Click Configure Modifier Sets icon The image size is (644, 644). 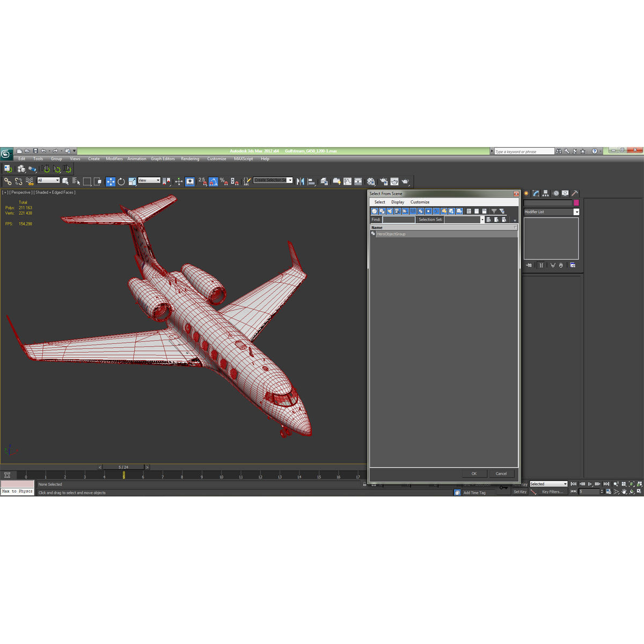pos(573,265)
